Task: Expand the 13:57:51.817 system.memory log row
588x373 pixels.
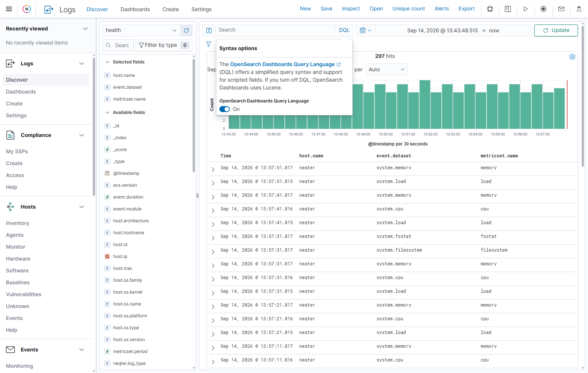Action: pos(213,169)
